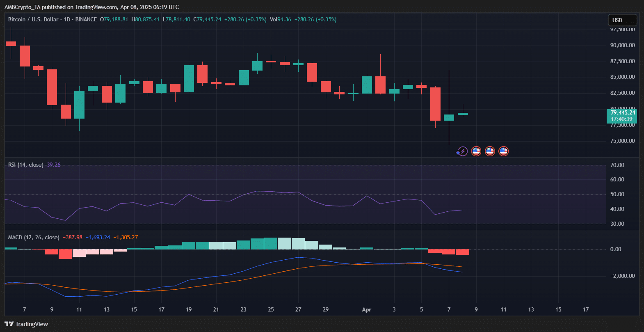Click the RSI value 39.26 in legend
This screenshot has width=644, height=332.
53,165
